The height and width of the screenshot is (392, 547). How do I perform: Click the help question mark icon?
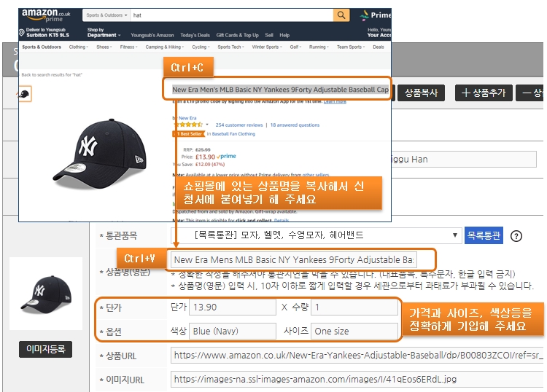tap(516, 236)
